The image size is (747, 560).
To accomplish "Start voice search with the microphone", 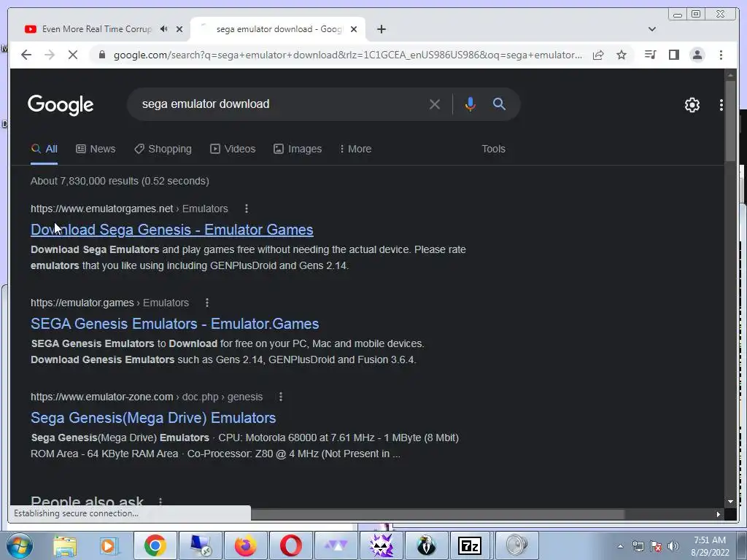I will pos(470,104).
